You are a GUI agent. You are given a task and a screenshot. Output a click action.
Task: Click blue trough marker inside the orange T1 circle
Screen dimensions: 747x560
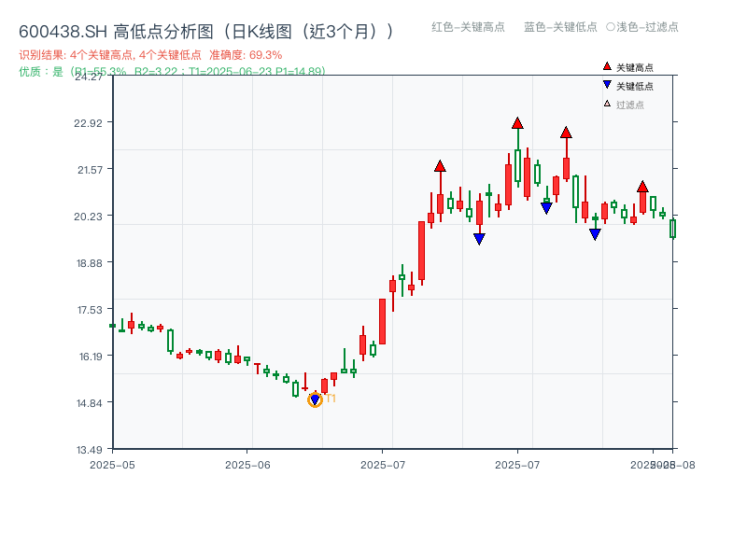(317, 399)
